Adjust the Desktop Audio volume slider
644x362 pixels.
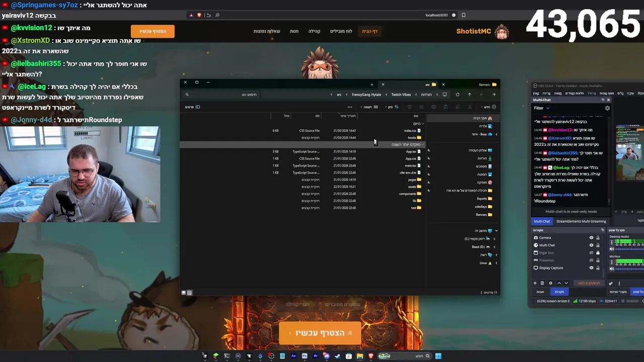(x=629, y=249)
